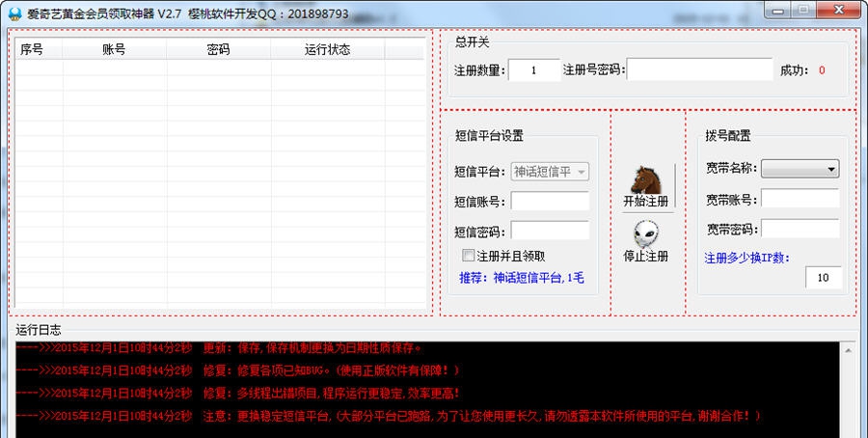
Task: Click the log line about 更换稳定短信平台
Action: 389,415
